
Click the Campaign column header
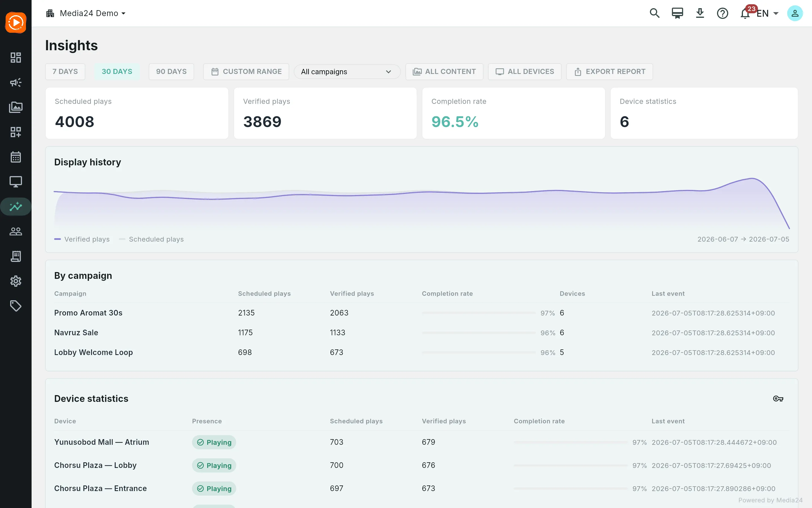pos(70,294)
